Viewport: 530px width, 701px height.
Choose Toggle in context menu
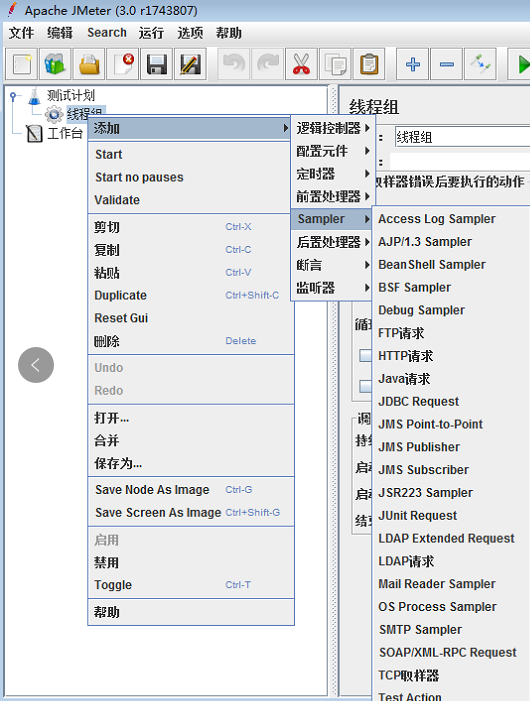[191, 585]
